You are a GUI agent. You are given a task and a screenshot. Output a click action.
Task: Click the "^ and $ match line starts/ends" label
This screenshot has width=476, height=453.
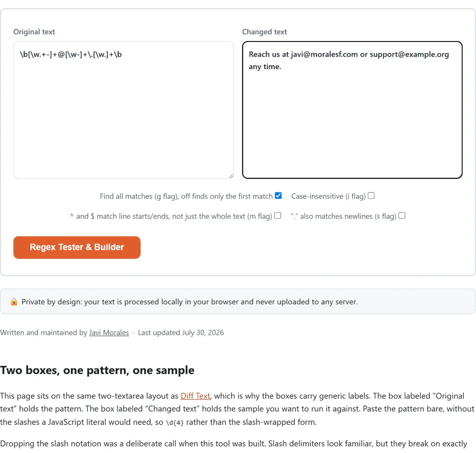(x=171, y=216)
